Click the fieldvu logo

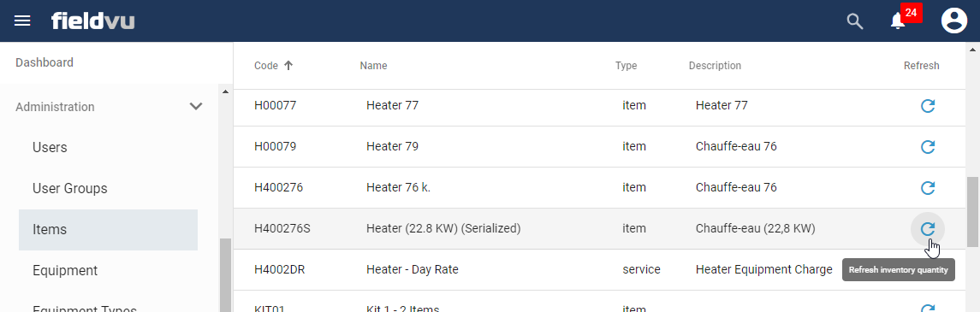(93, 21)
